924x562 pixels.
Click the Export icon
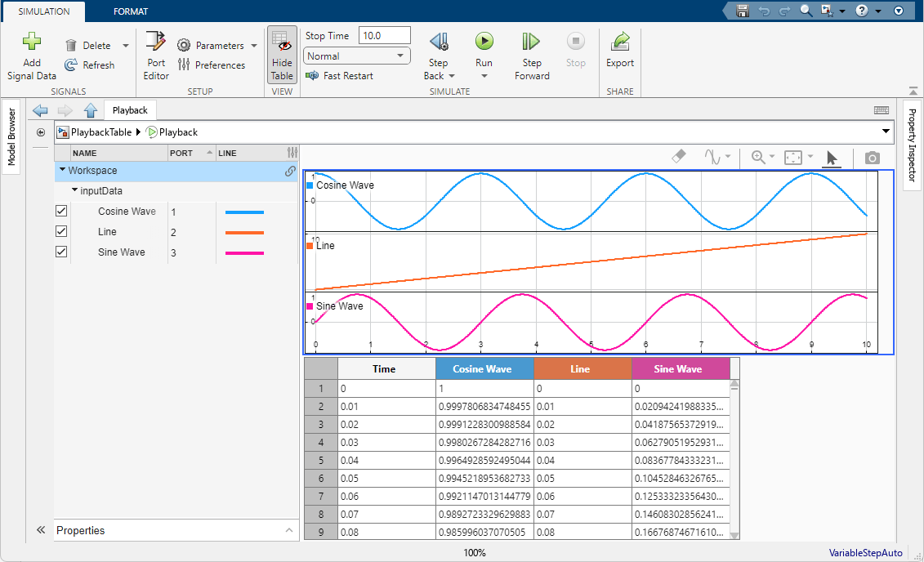(620, 41)
